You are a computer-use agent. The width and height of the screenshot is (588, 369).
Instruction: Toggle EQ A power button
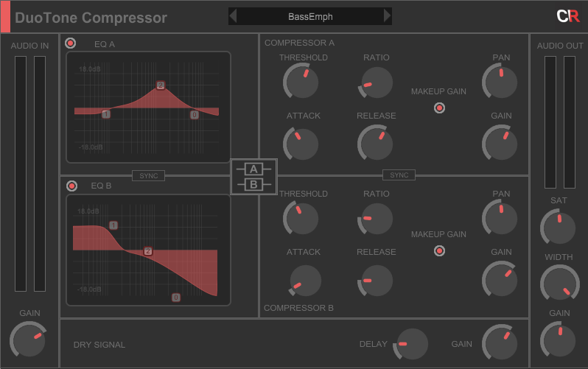click(71, 43)
